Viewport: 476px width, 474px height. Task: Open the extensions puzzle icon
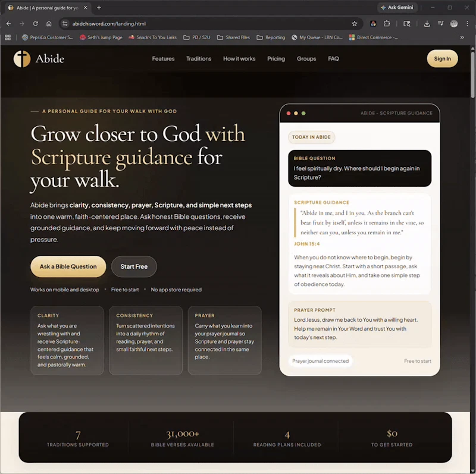[387, 24]
